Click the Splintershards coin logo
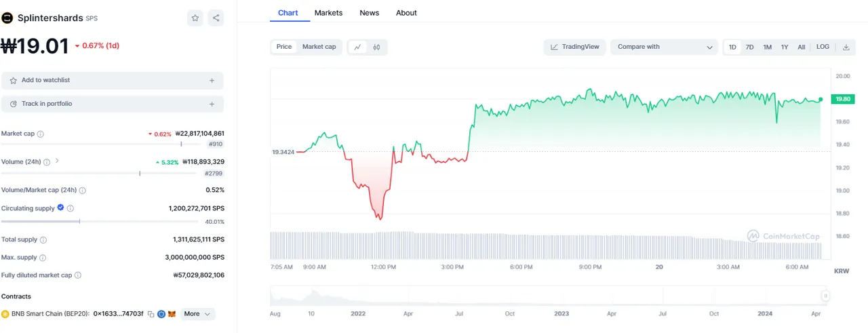Viewport: 868px width, 333px height. 7,18
